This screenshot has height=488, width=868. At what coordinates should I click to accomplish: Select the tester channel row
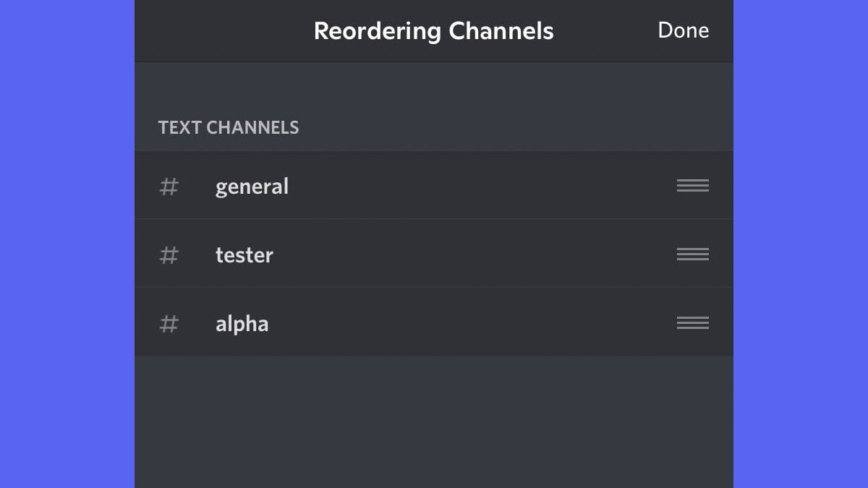[x=434, y=254]
